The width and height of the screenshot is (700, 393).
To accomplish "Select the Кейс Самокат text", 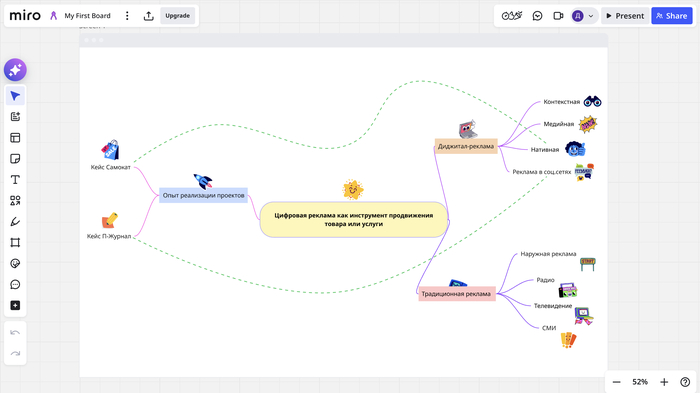I will (111, 167).
